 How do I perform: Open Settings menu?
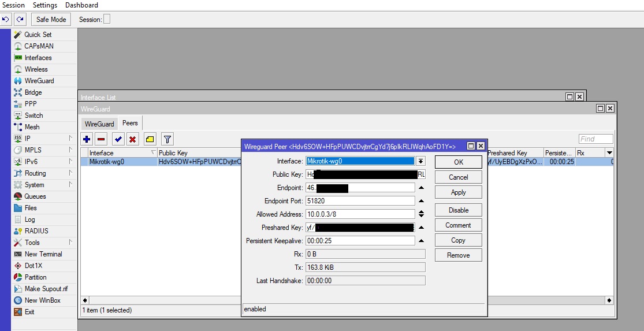pyautogui.click(x=45, y=5)
